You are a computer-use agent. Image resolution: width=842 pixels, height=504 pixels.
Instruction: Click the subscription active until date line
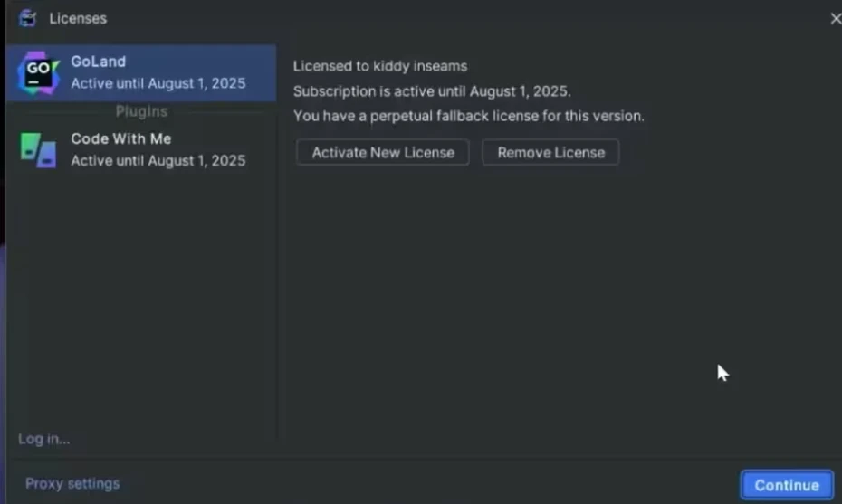[x=432, y=91]
